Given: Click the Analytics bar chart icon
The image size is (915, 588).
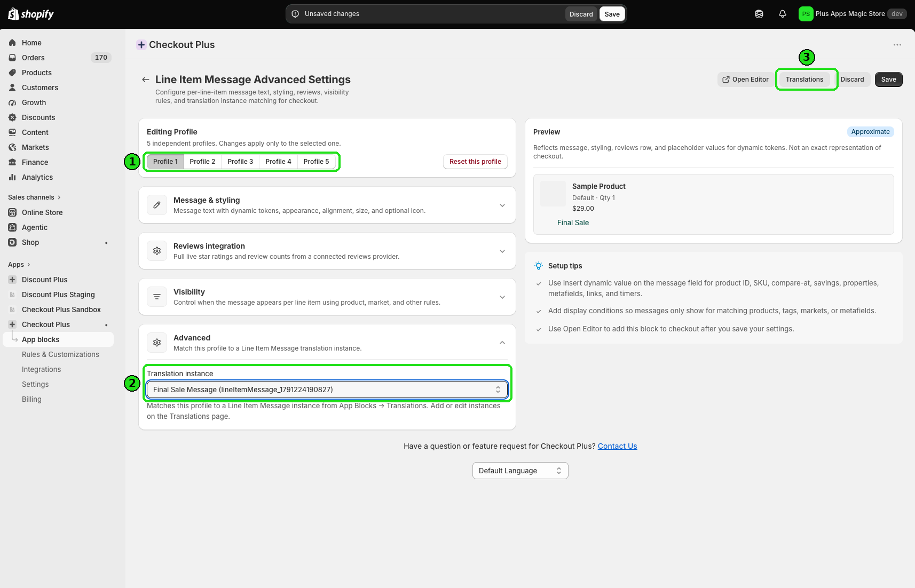Looking at the screenshot, I should pyautogui.click(x=12, y=177).
